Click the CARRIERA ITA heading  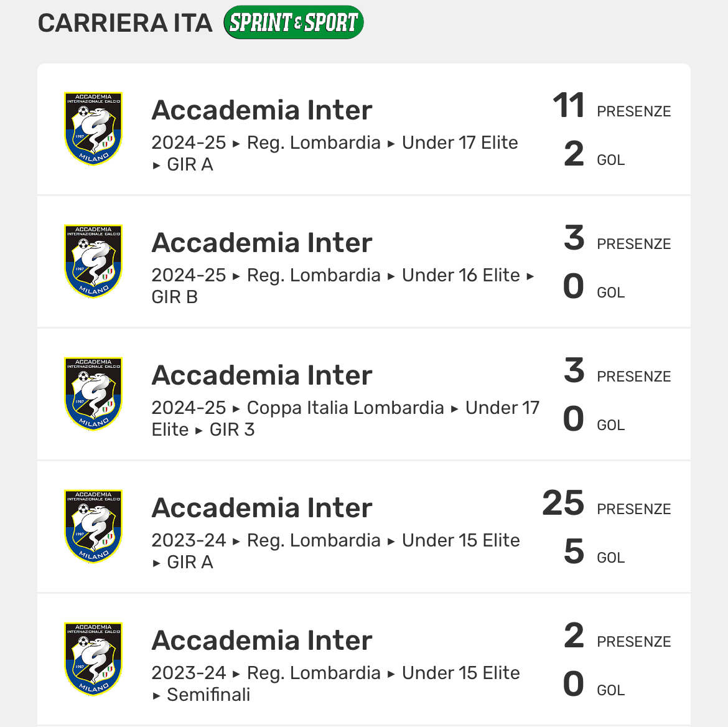[125, 24]
